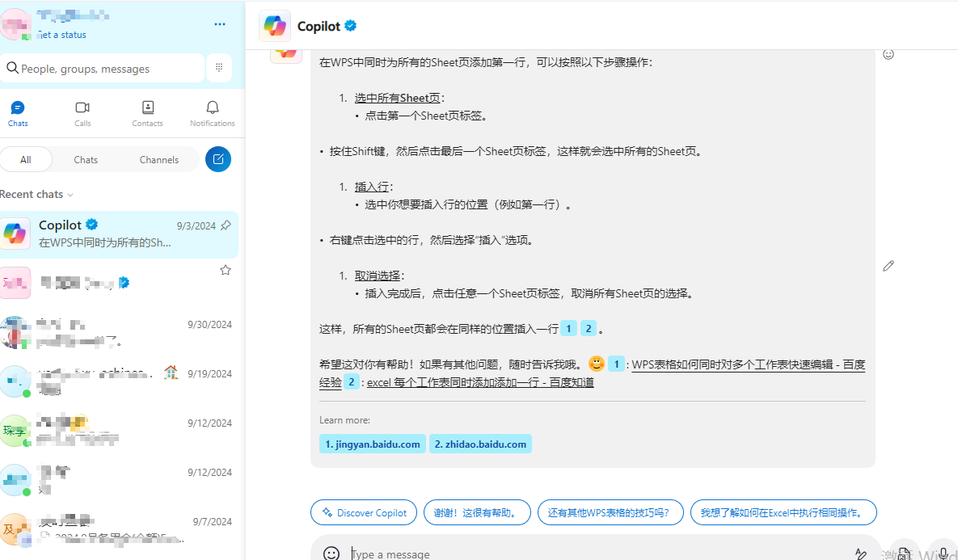Screen dimensions: 958x560
Task: Click the verified badge beside the Copilot header name
Action: 351,26
